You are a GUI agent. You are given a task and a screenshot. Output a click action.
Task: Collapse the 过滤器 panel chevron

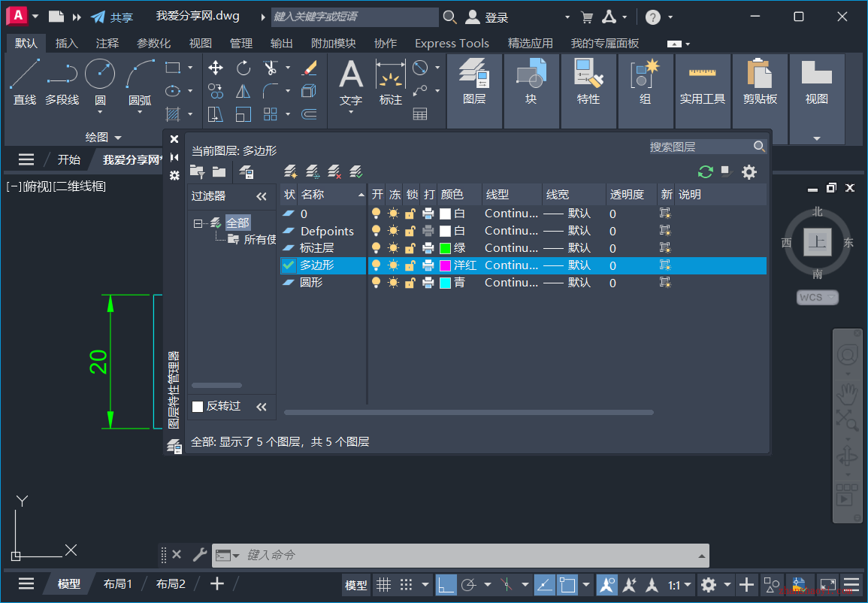pyautogui.click(x=262, y=195)
